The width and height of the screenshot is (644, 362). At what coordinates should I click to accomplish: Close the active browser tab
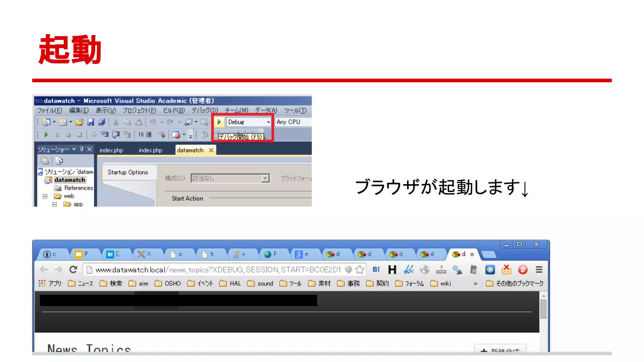pos(472,255)
